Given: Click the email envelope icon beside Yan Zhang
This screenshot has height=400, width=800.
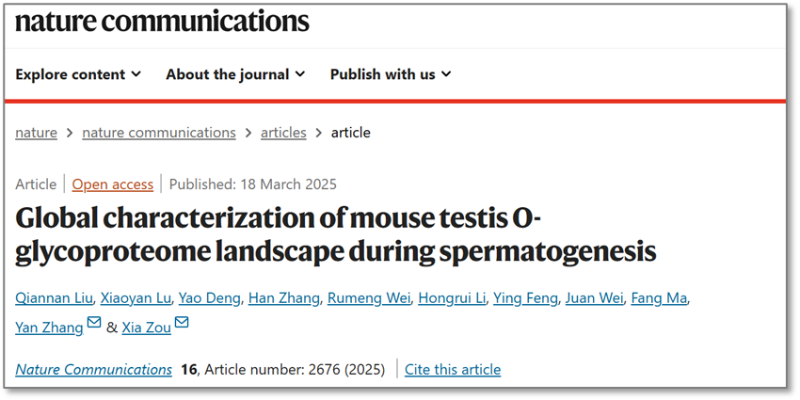Looking at the screenshot, I should (94, 322).
